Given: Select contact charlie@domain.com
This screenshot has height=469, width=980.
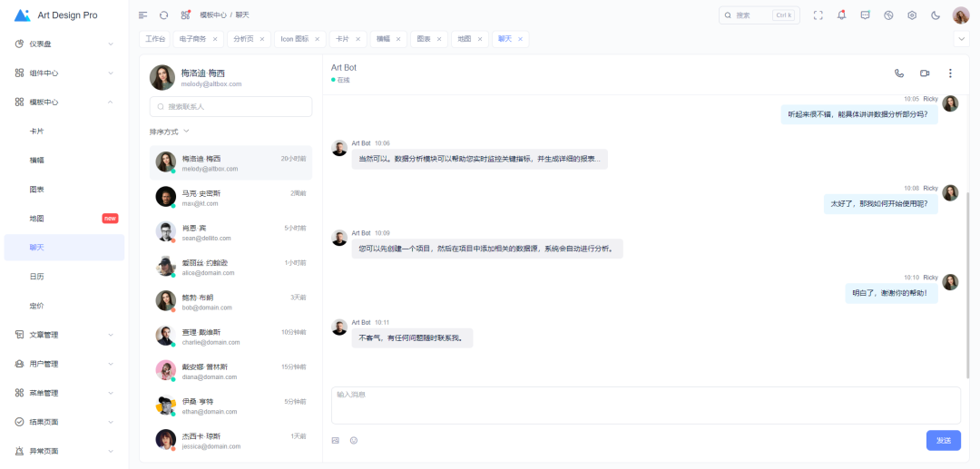Looking at the screenshot, I should tap(230, 336).
